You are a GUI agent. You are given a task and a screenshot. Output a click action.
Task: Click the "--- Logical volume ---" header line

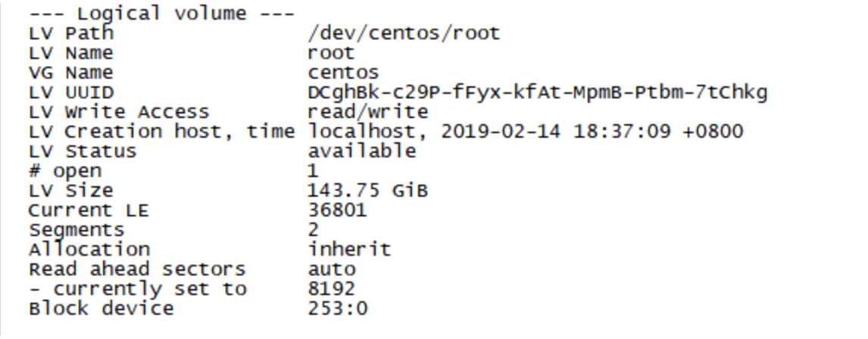tap(161, 14)
